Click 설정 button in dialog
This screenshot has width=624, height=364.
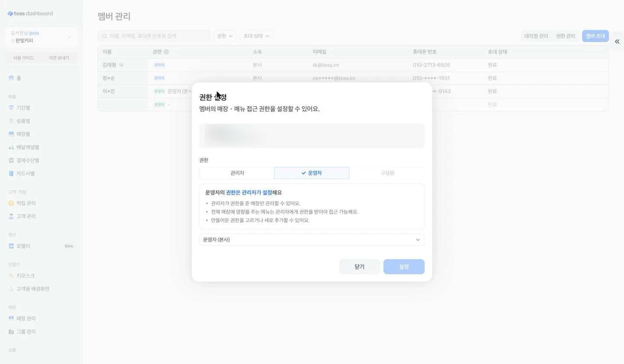pos(404,267)
